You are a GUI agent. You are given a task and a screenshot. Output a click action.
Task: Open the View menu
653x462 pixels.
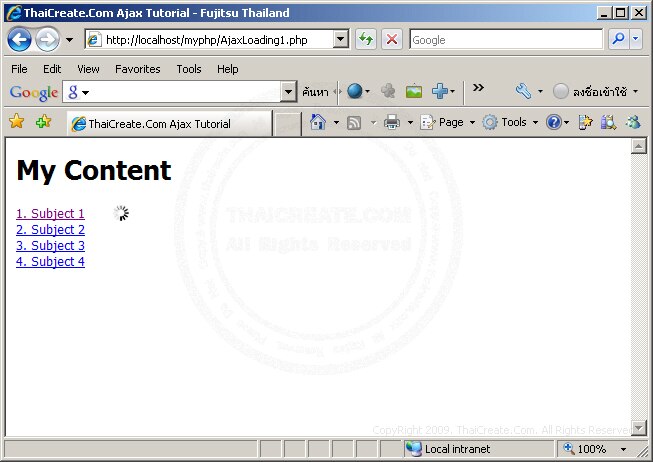[x=88, y=69]
